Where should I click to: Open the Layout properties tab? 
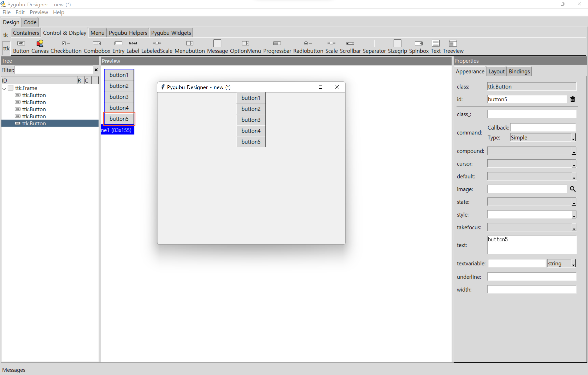(496, 71)
